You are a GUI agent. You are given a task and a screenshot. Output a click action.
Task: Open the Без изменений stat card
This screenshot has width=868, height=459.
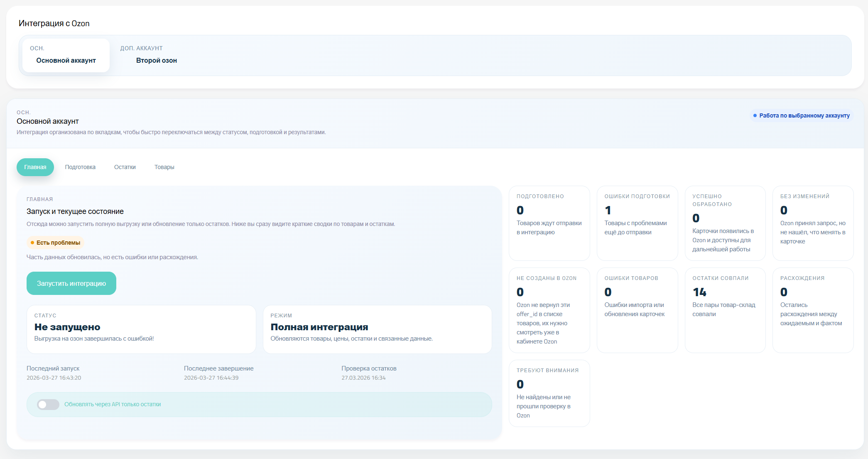(x=813, y=223)
